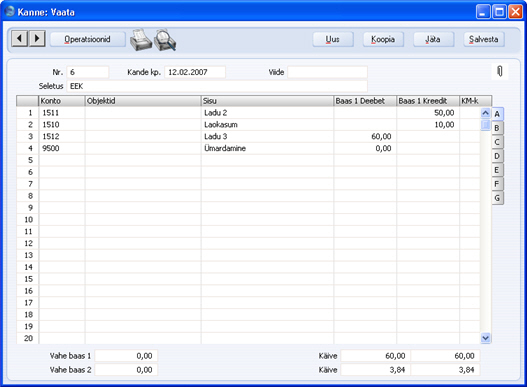
Task: Click the Kande kp. date field
Action: (x=195, y=72)
